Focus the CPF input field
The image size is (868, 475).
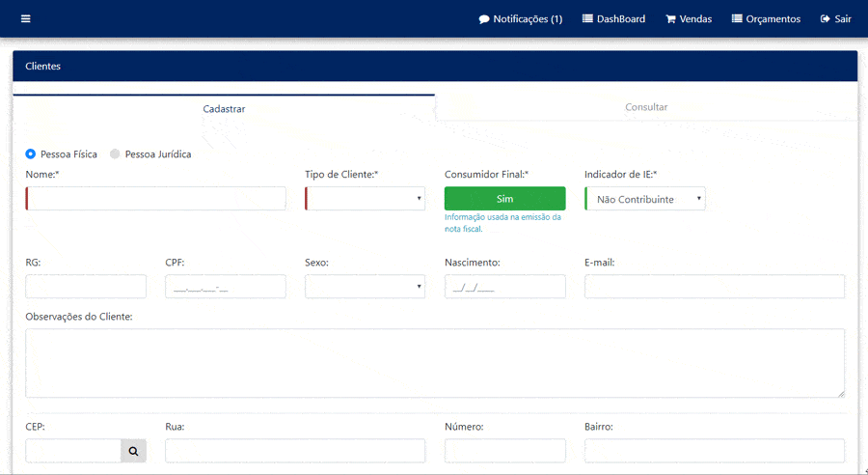pos(226,287)
